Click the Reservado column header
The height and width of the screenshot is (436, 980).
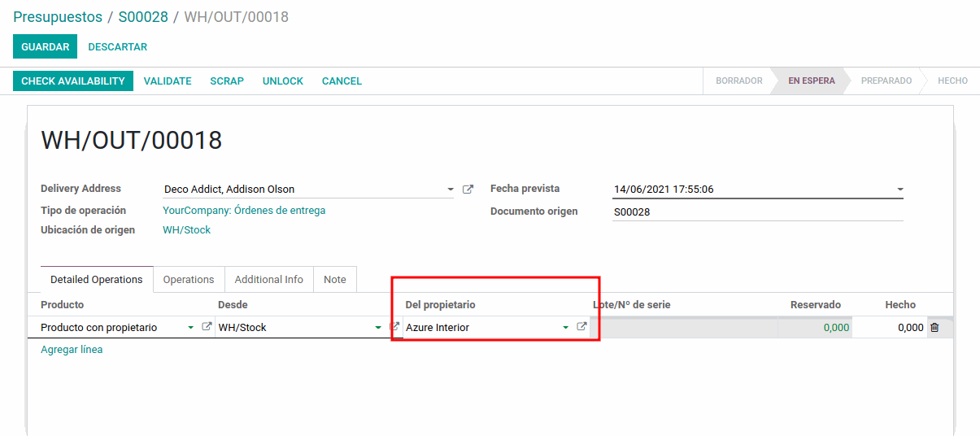pos(815,304)
